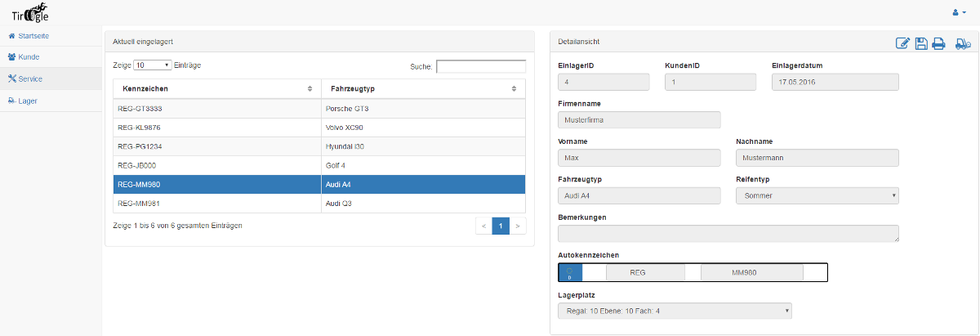Open the Lagerplatz dropdown

point(675,311)
